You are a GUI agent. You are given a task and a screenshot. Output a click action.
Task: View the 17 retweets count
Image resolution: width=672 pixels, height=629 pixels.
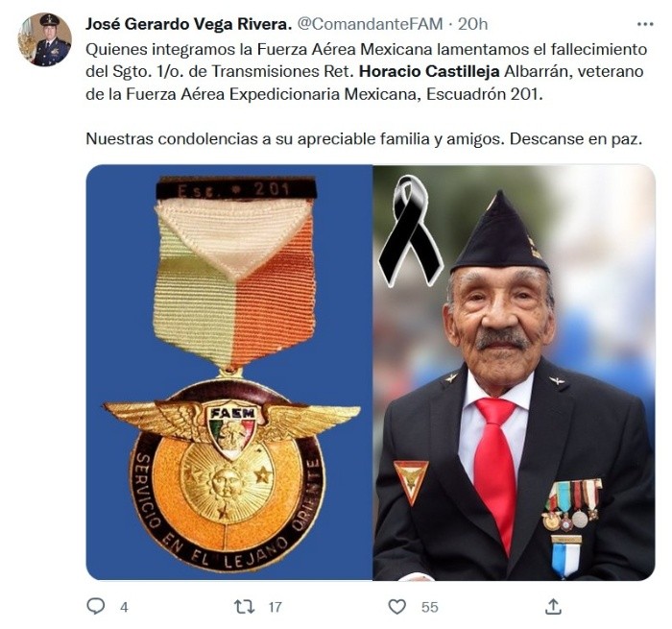tap(275, 607)
